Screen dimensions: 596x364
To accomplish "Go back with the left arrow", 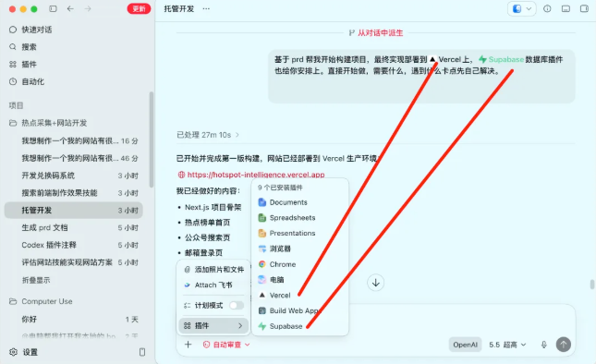I will point(70,8).
